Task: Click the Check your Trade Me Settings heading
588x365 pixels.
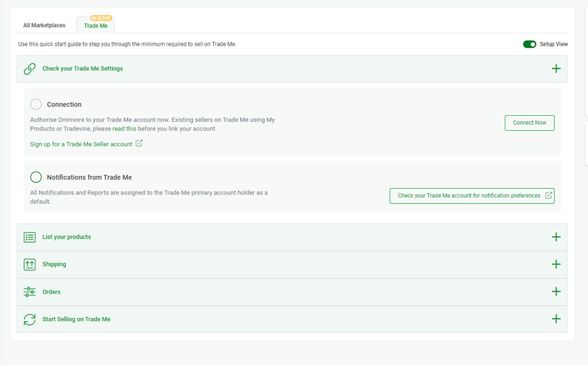Action: [x=83, y=68]
